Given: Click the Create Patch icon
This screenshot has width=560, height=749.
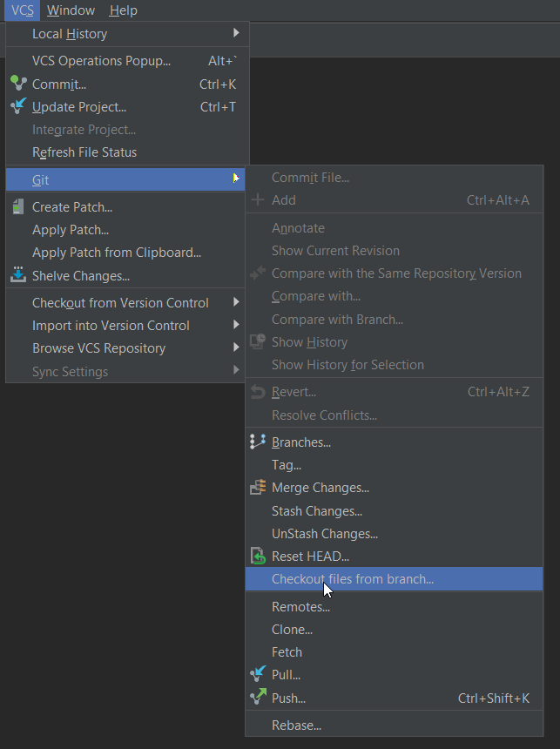Looking at the screenshot, I should click(x=18, y=207).
